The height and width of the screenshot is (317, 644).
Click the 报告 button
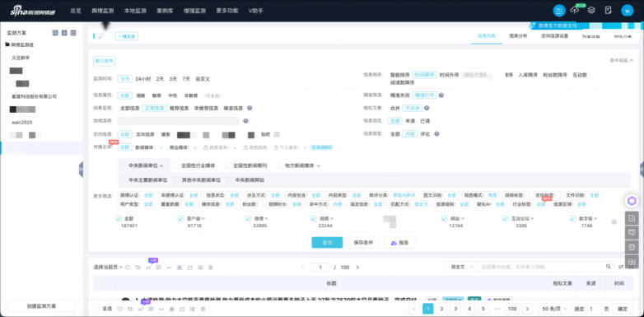pos(399,243)
